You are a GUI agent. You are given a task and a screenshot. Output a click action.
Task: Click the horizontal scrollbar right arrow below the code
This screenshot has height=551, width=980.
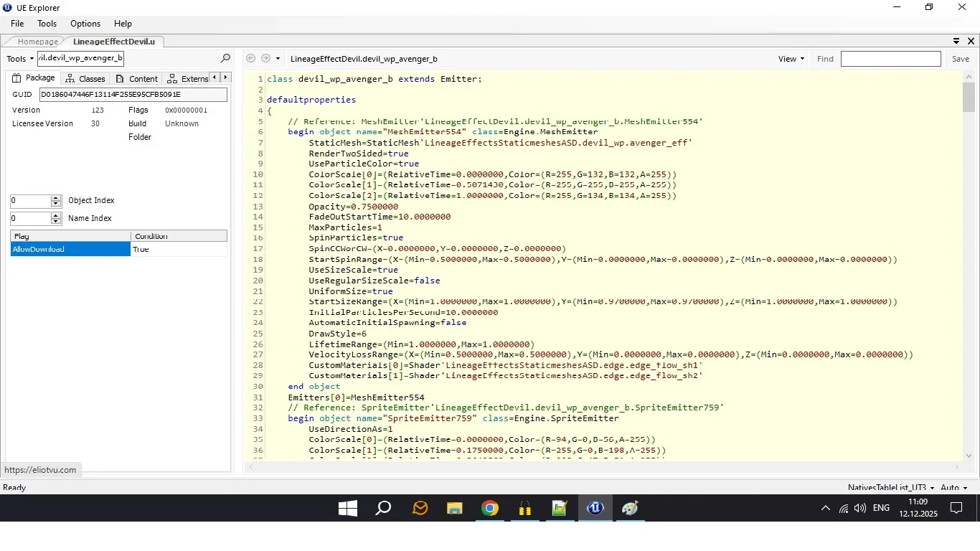pyautogui.click(x=957, y=468)
